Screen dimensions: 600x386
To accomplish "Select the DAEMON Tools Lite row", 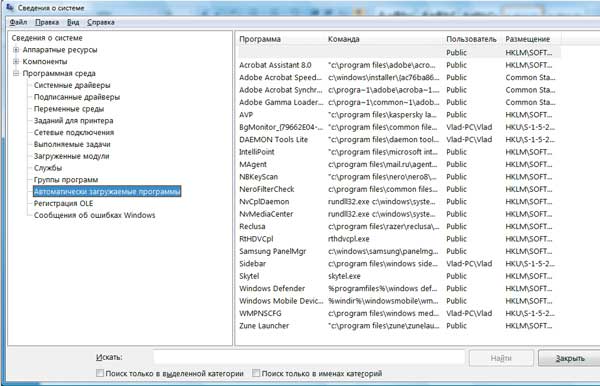I will [x=399, y=140].
